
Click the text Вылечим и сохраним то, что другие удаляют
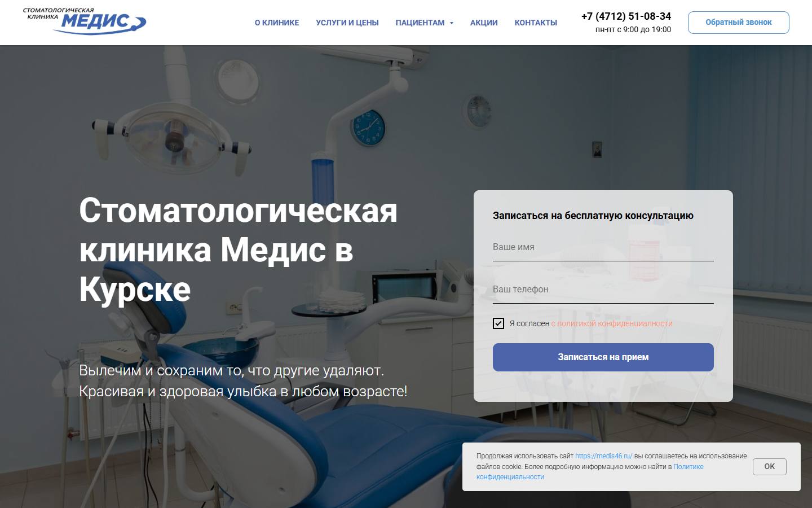231,371
